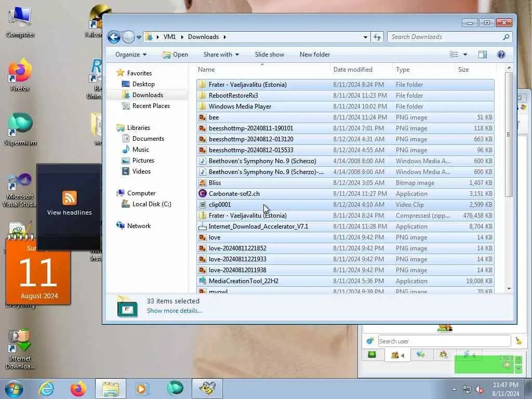The width and height of the screenshot is (532, 399).
Task: Select Downloads in the navigation pane
Action: (x=148, y=95)
